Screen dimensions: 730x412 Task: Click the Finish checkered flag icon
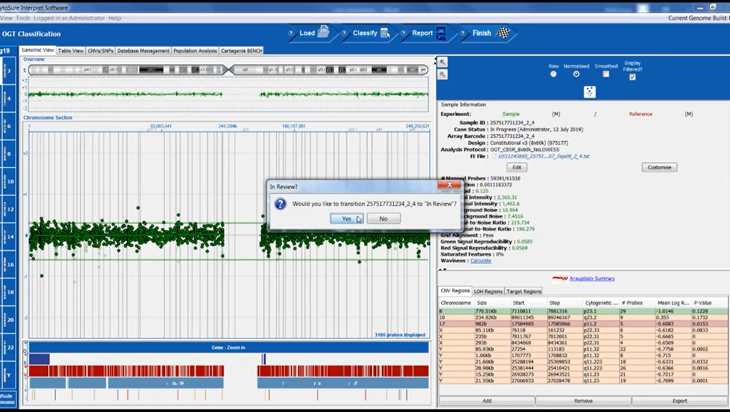503,33
